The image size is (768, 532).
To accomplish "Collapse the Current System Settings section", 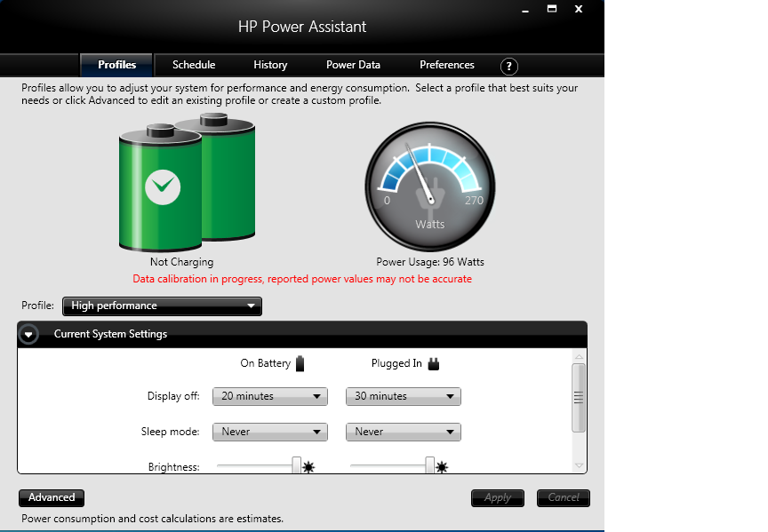I will [x=28, y=335].
